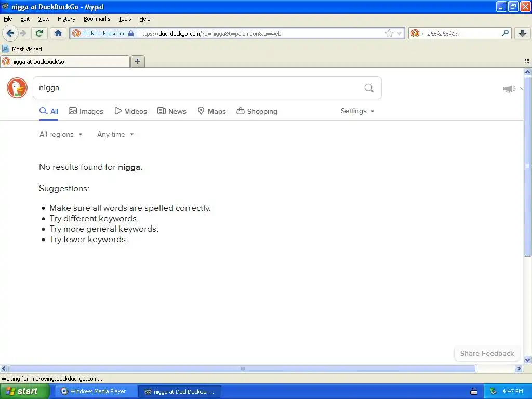Viewport: 532px width, 399px height.
Task: Click the keyboard icon in taskbar
Action: pos(474,392)
